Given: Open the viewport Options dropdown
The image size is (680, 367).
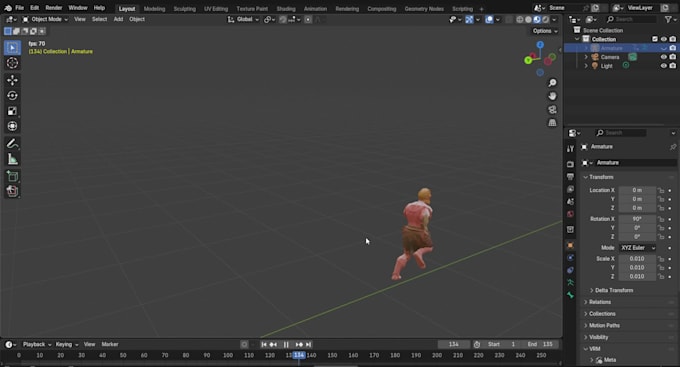Looking at the screenshot, I should [x=545, y=31].
